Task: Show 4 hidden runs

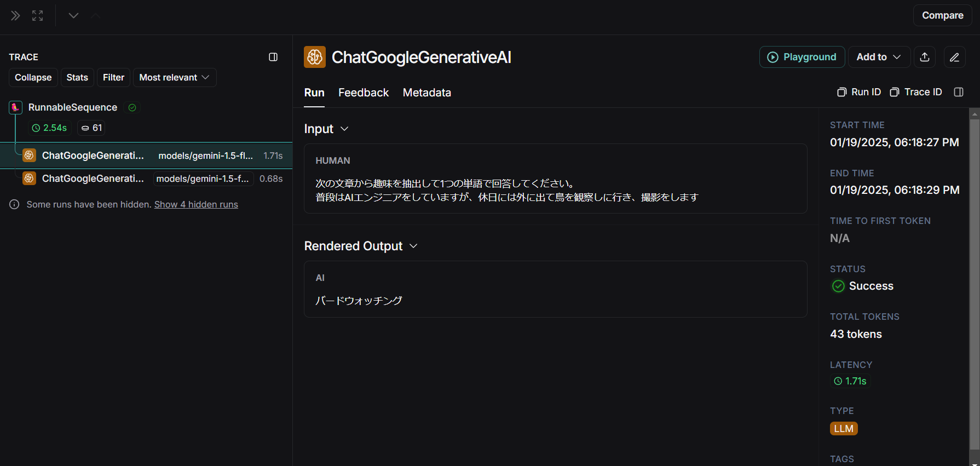Action: pos(196,204)
